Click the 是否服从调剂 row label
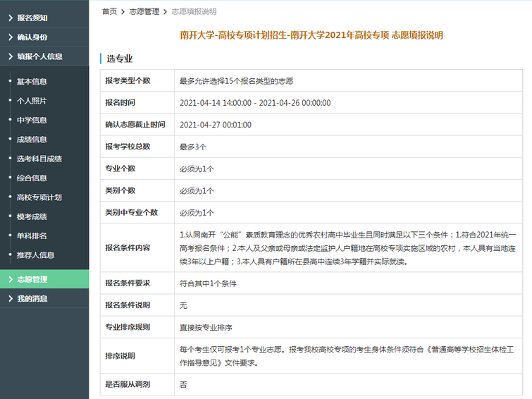 tap(128, 384)
